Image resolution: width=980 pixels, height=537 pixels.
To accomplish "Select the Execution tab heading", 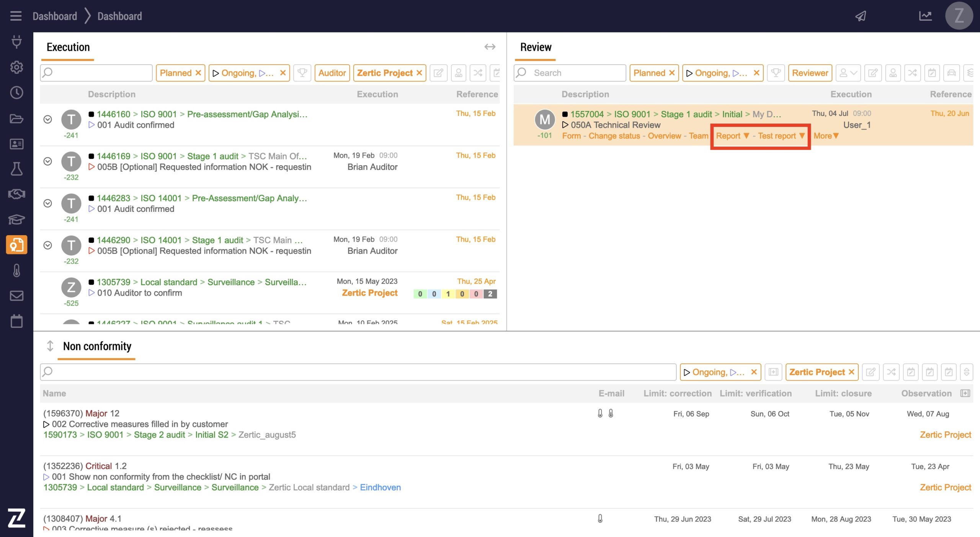I will click(68, 47).
